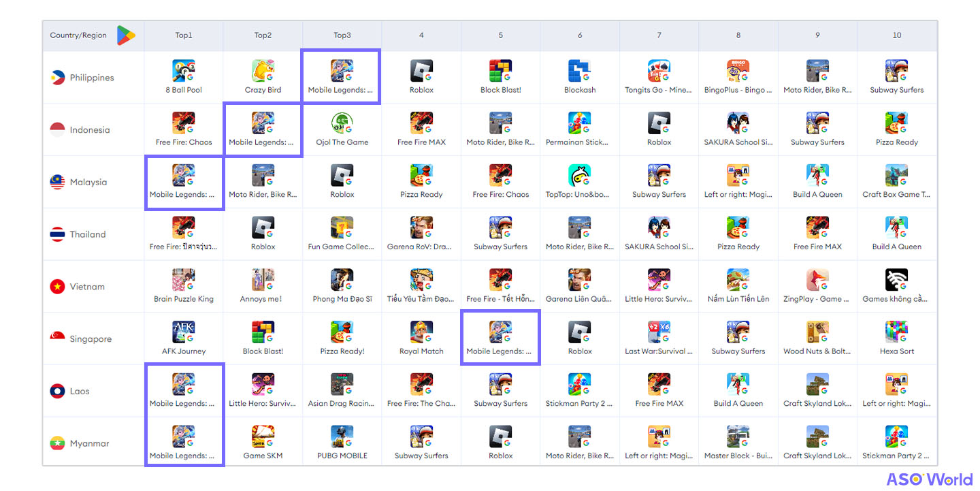The image size is (980, 491).
Task: Open Free Fire: Chaos icon in Indonesia row
Action: pyautogui.click(x=184, y=123)
